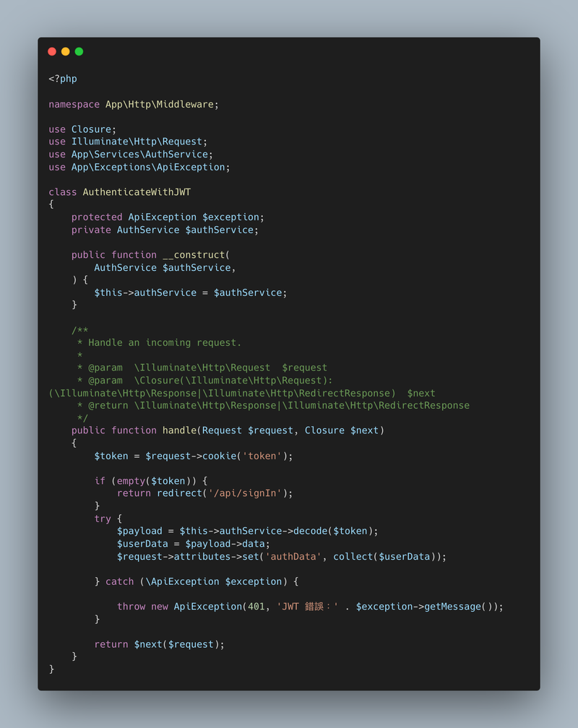Click the private $authService property
The width and height of the screenshot is (578, 728).
165,230
